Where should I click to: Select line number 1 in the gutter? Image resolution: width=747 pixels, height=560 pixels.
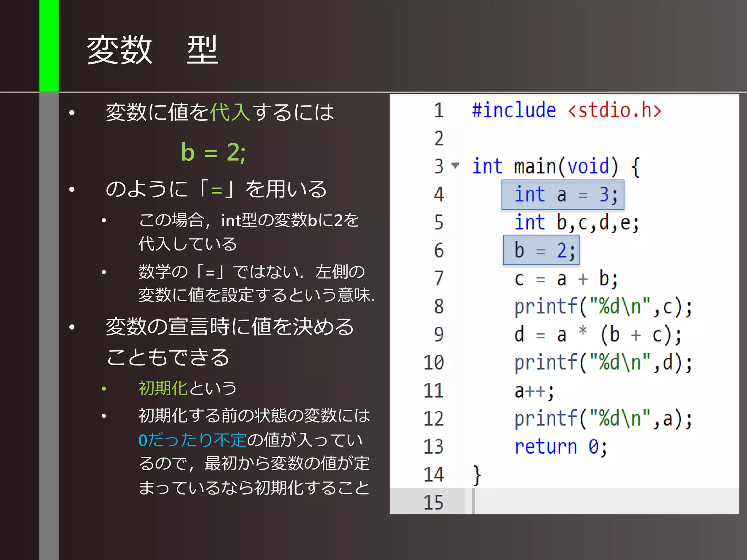click(439, 110)
